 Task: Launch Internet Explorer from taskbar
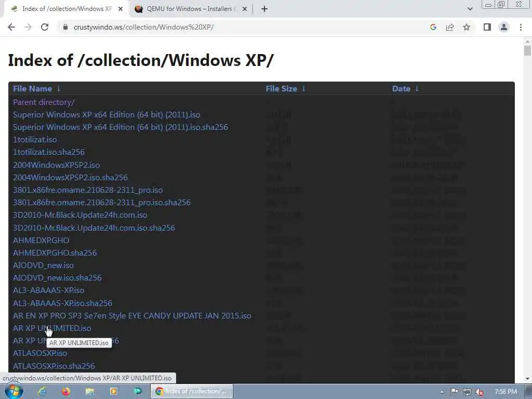coord(42,392)
